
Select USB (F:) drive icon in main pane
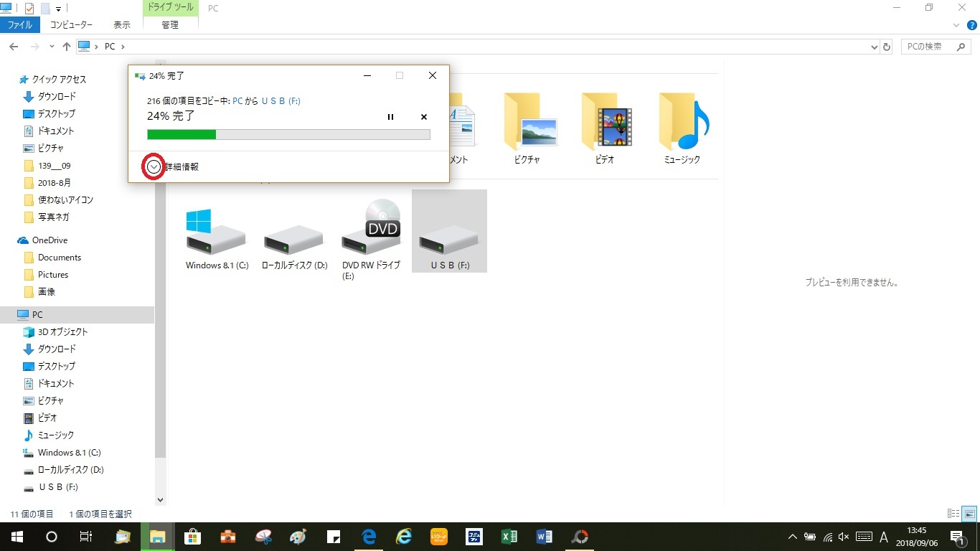coord(450,231)
